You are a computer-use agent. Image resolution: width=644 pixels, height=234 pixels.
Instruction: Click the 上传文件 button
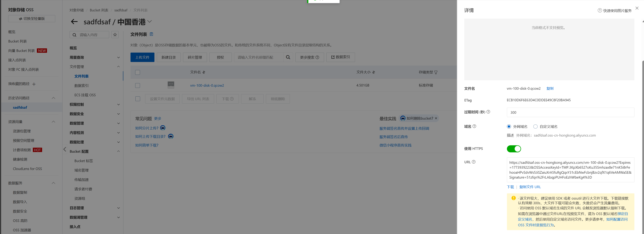pyautogui.click(x=142, y=57)
